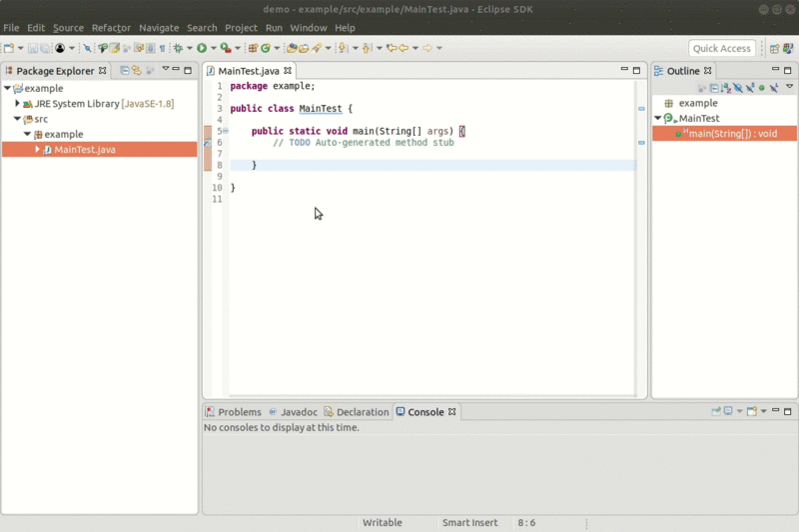Collapse the src folder node
The image size is (799, 532).
click(x=17, y=119)
